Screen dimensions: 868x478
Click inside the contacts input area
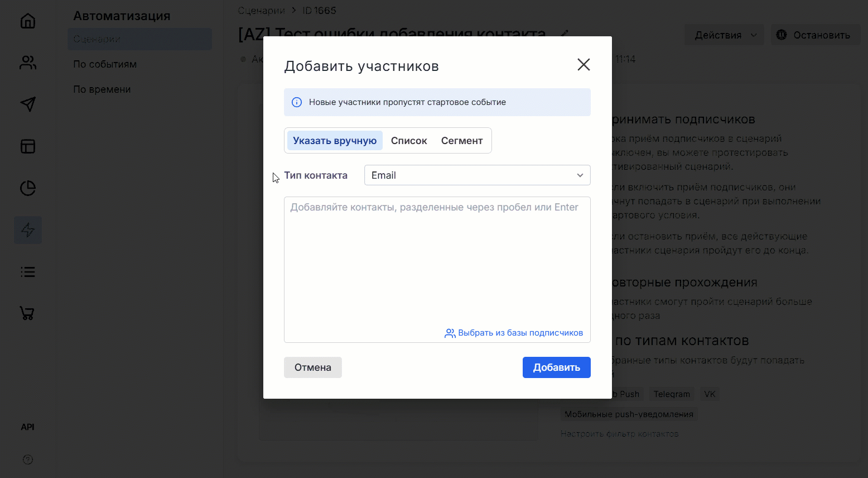pos(437,257)
